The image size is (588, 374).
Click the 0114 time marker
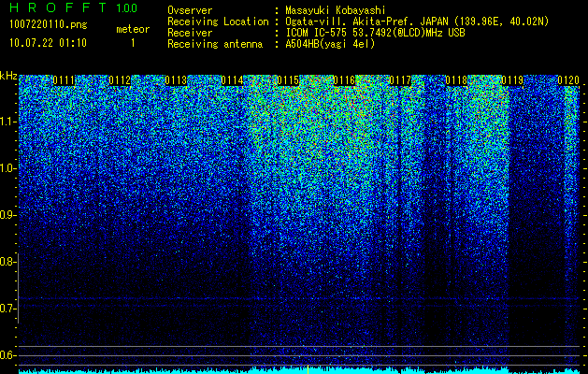pos(232,80)
